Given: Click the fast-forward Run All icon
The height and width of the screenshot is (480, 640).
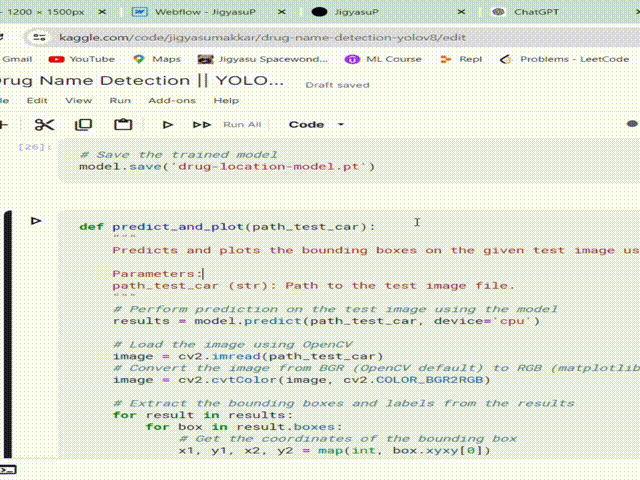Looking at the screenshot, I should pyautogui.click(x=202, y=124).
